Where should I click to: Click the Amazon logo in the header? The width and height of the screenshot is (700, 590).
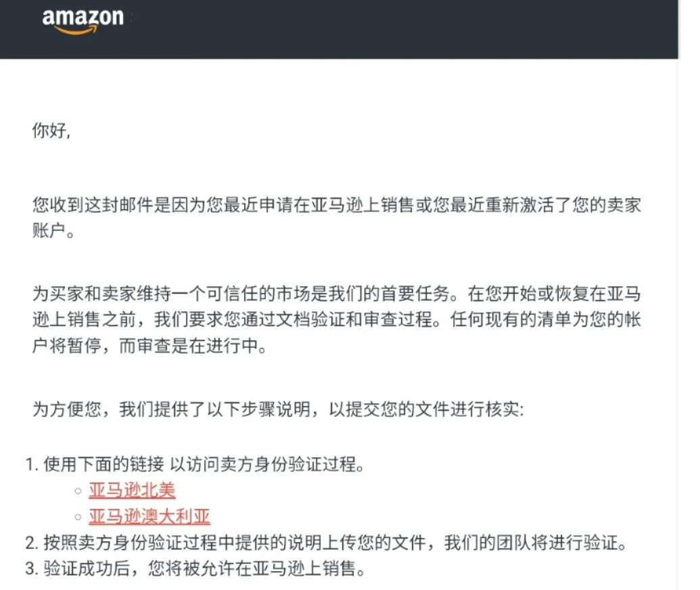[x=83, y=19]
